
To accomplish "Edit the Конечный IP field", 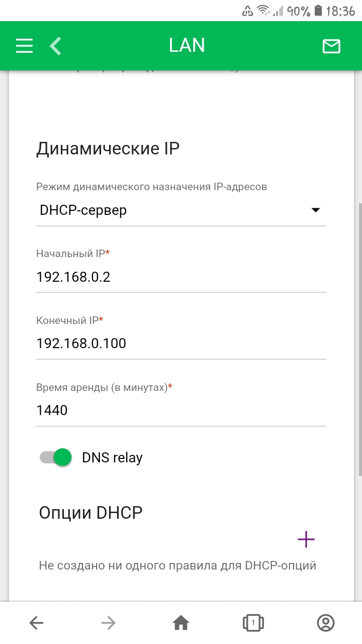I will [181, 344].
